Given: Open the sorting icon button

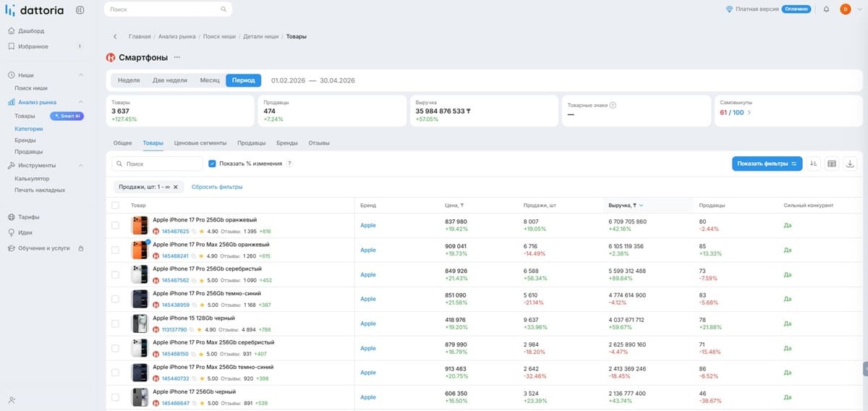Looking at the screenshot, I should pos(814,164).
